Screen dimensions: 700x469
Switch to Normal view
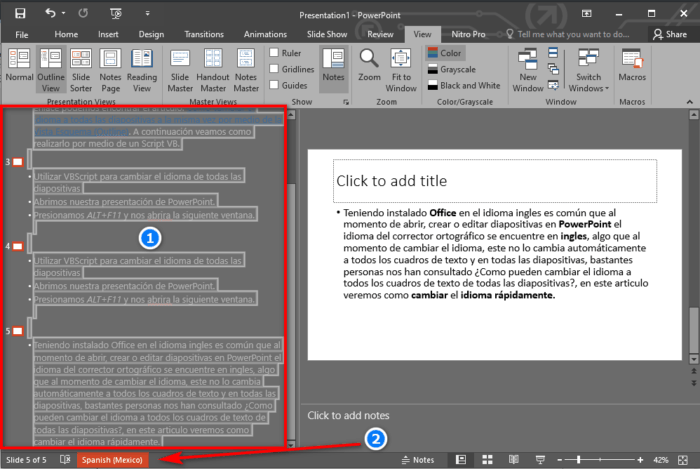[19, 65]
